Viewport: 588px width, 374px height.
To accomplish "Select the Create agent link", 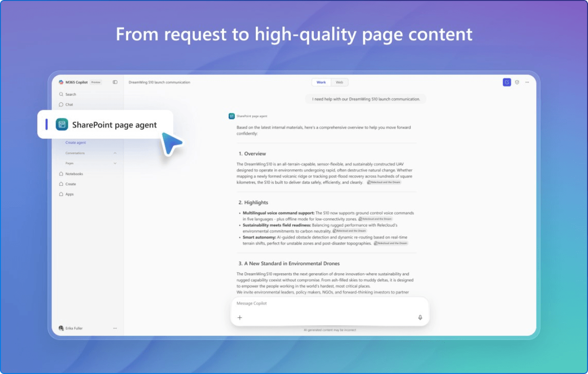I will coord(75,142).
